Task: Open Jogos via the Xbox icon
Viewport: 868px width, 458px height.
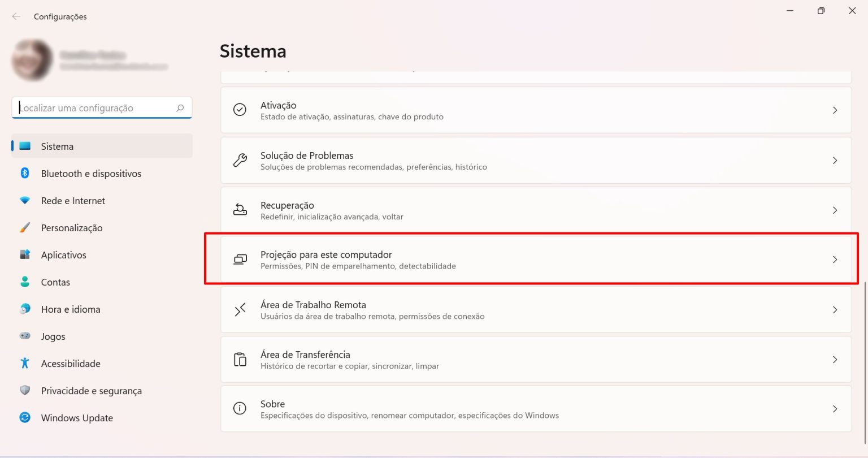Action: (25, 336)
